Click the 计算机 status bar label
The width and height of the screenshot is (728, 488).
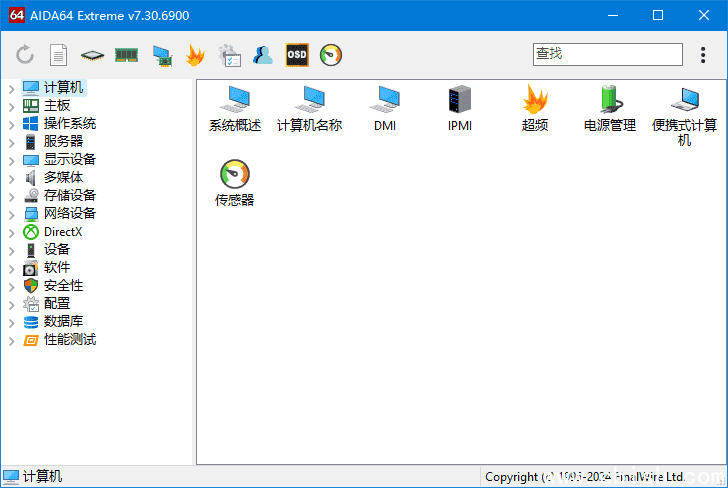(42, 476)
